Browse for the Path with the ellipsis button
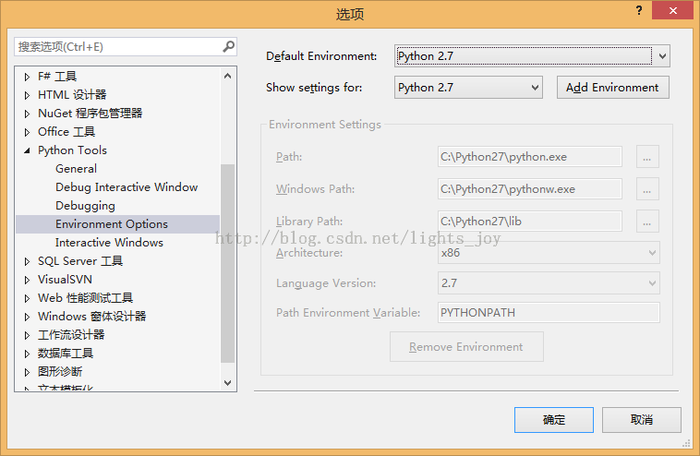This screenshot has width=700, height=456. [648, 157]
